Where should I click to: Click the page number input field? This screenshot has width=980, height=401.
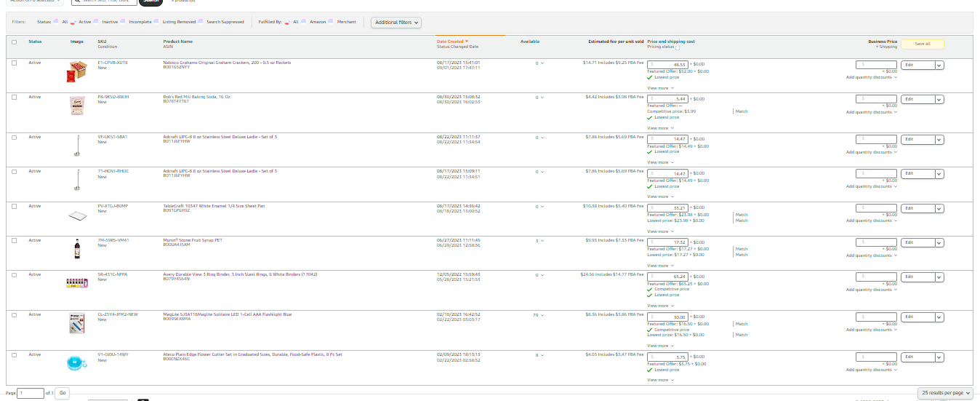(31, 393)
